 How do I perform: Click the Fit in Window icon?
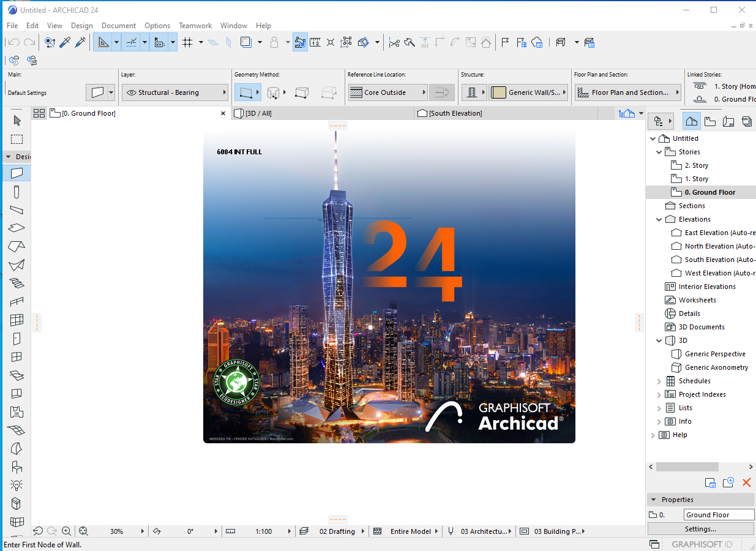(84, 531)
